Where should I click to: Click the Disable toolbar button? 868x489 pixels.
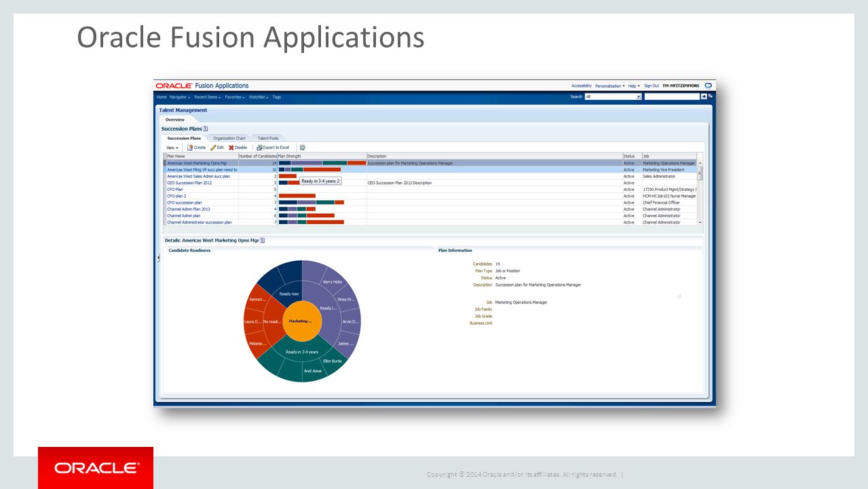point(238,147)
